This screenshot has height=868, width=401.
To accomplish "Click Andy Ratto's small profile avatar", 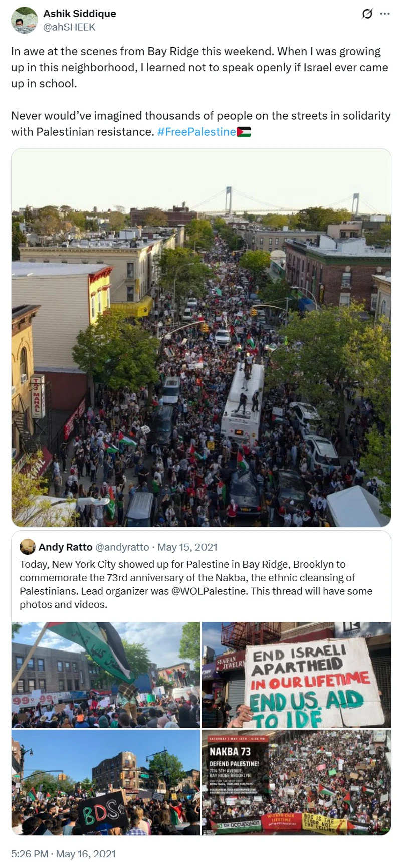I will 27,547.
